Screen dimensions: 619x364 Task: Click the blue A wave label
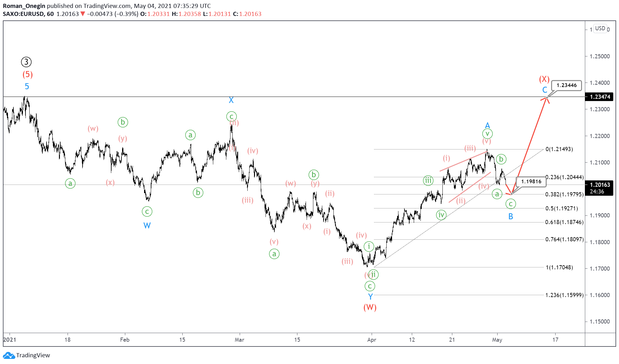[x=487, y=125]
